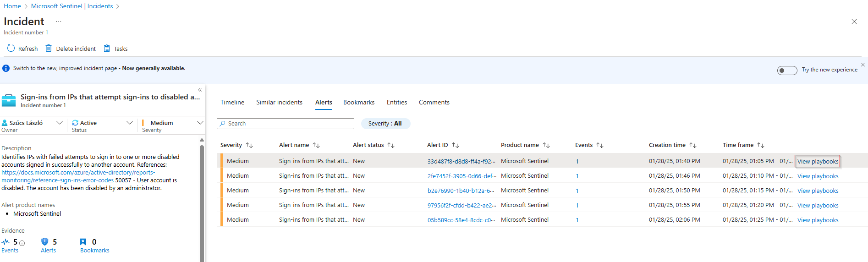Screen dimensions: 868x262
Task: Click the Alerts shield evidence icon
Action: coord(44,242)
